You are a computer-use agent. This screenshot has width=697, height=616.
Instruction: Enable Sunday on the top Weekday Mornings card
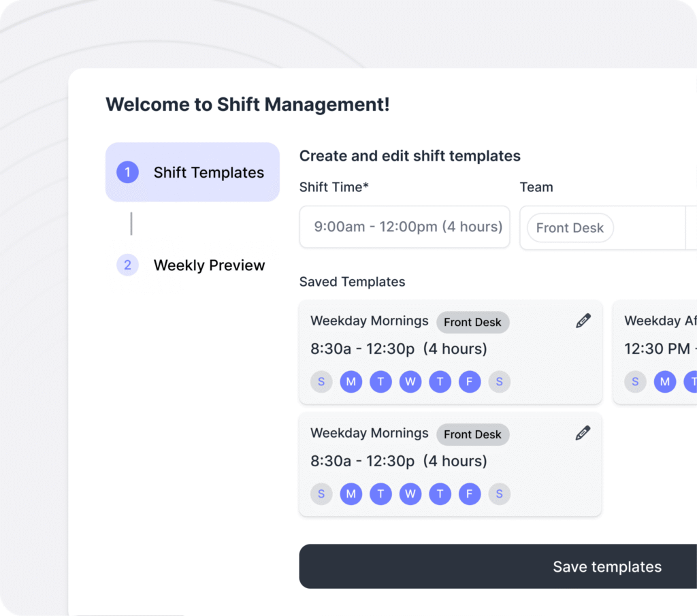[321, 382]
